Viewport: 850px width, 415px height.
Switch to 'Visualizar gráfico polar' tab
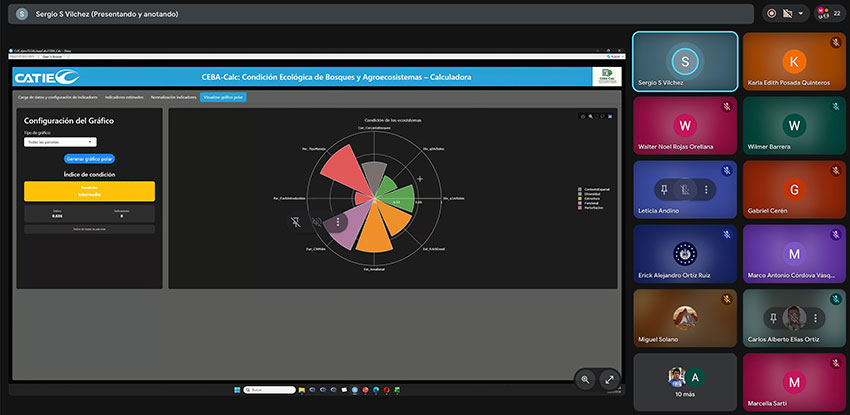click(x=223, y=97)
